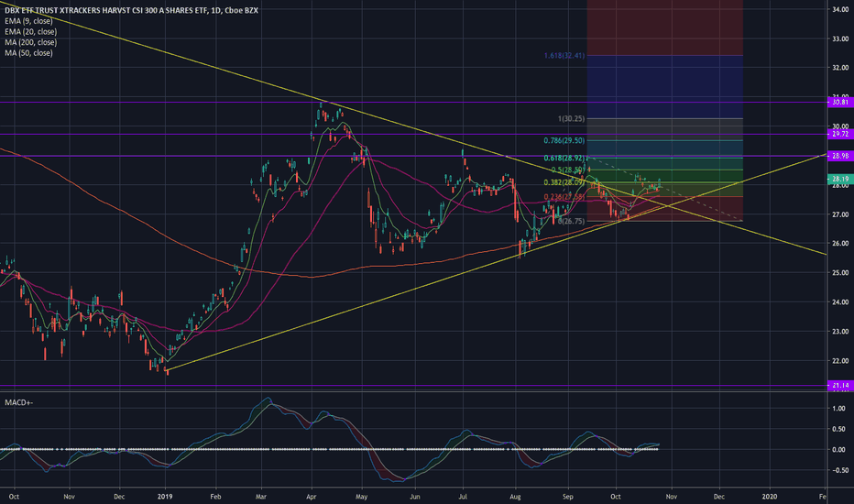Click the 2020 label on time axis
Viewport: 854px width, 504px height.
point(770,497)
